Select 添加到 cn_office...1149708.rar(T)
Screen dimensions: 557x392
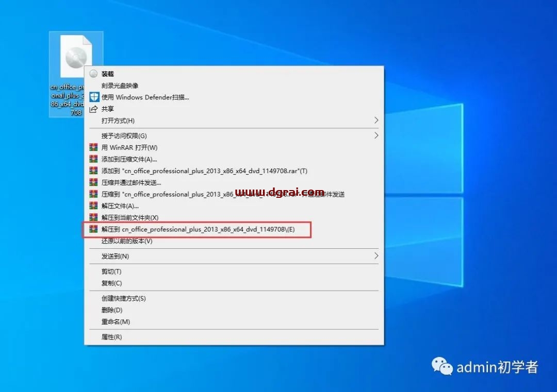click(234, 171)
